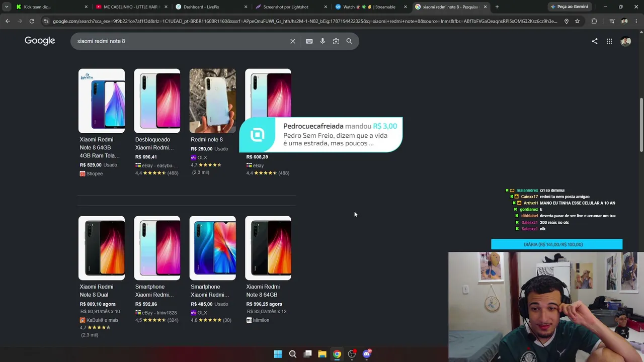Click the 'R$ 529,00' price text
644x362 pixels.
pyautogui.click(x=91, y=165)
